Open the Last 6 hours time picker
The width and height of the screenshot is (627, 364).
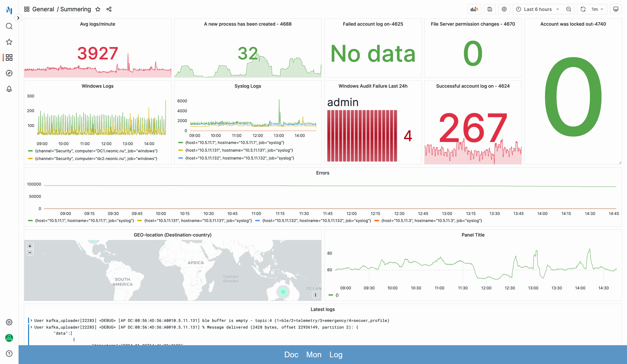pyautogui.click(x=538, y=9)
